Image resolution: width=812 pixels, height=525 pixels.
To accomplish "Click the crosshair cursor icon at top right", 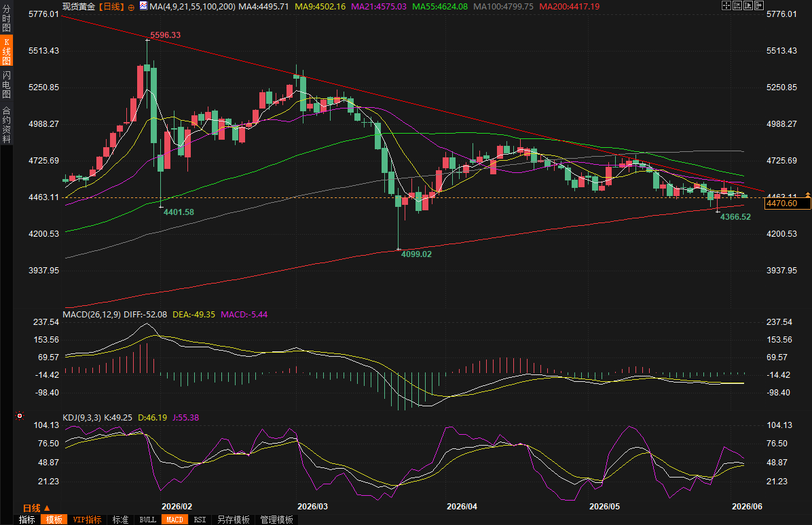I will coord(726,5).
